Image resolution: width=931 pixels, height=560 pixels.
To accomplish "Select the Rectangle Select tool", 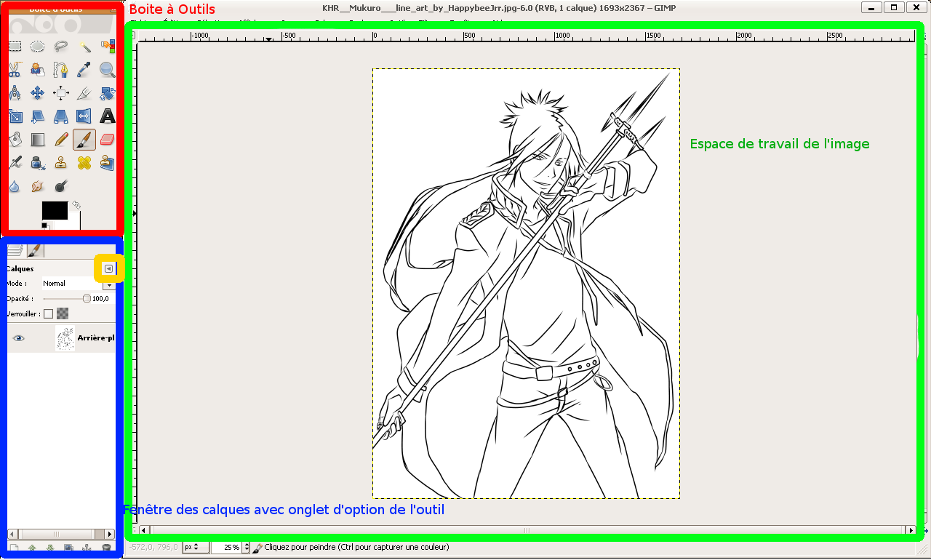I will (15, 47).
